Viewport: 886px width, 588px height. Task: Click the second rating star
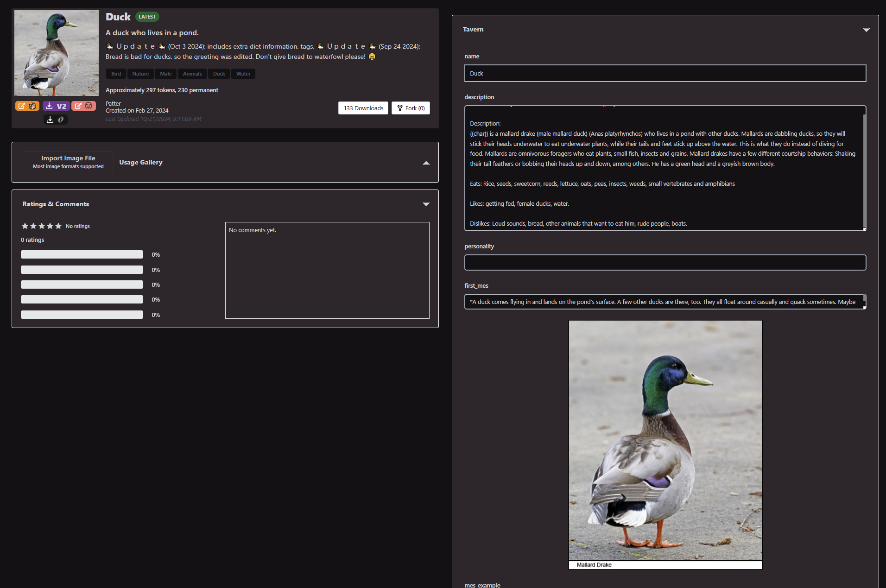33,226
